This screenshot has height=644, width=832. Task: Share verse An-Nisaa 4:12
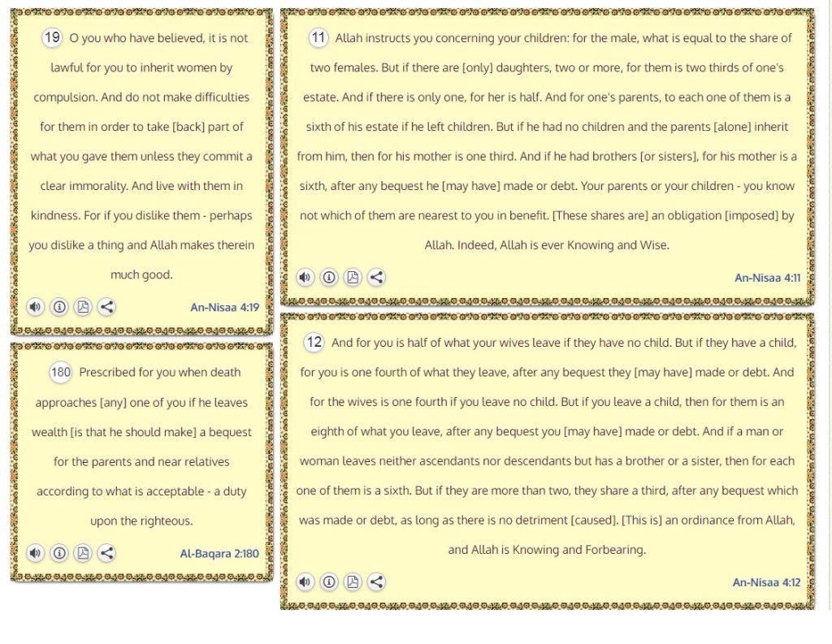click(376, 581)
